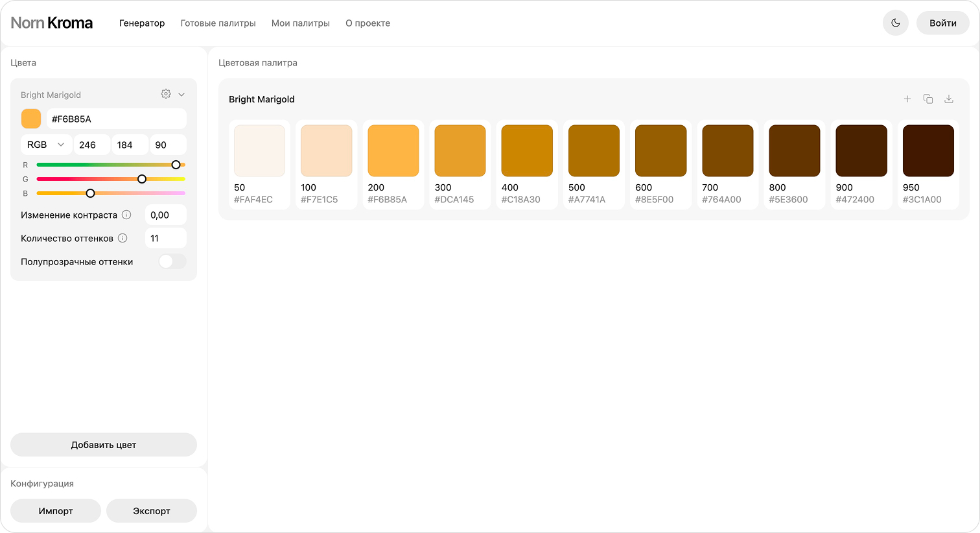The image size is (980, 533).
Task: Open Bright Marigold color settings gear
Action: (166, 94)
